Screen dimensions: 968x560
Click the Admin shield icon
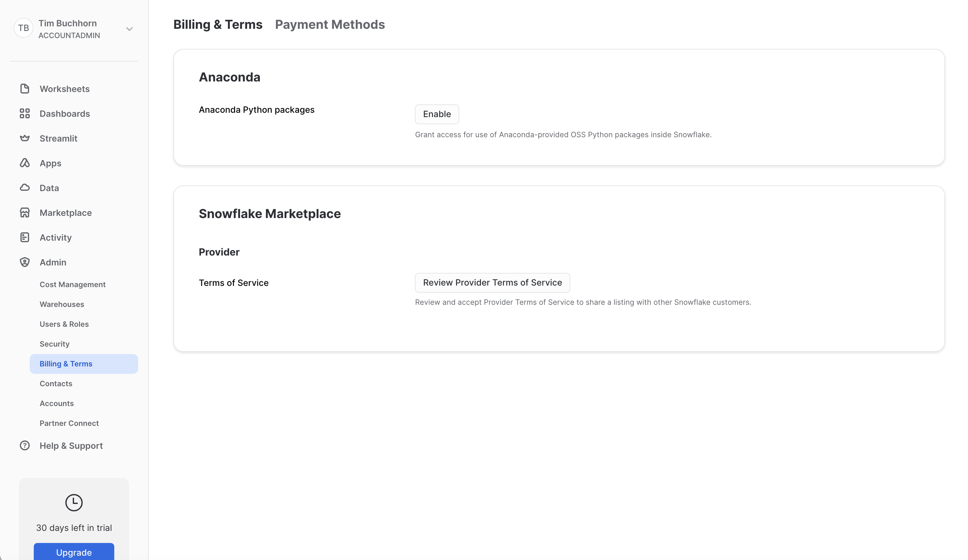(x=24, y=262)
